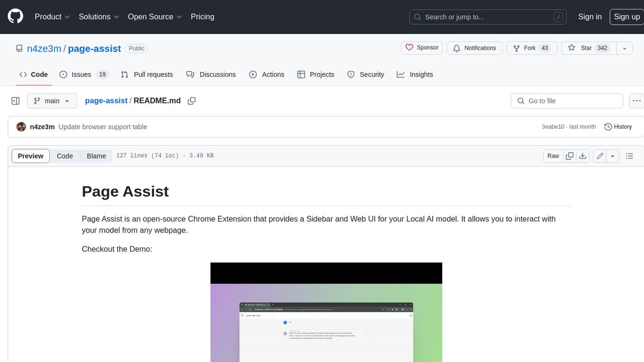Edit this file pencil icon
This screenshot has height=362, width=644.
click(600, 156)
